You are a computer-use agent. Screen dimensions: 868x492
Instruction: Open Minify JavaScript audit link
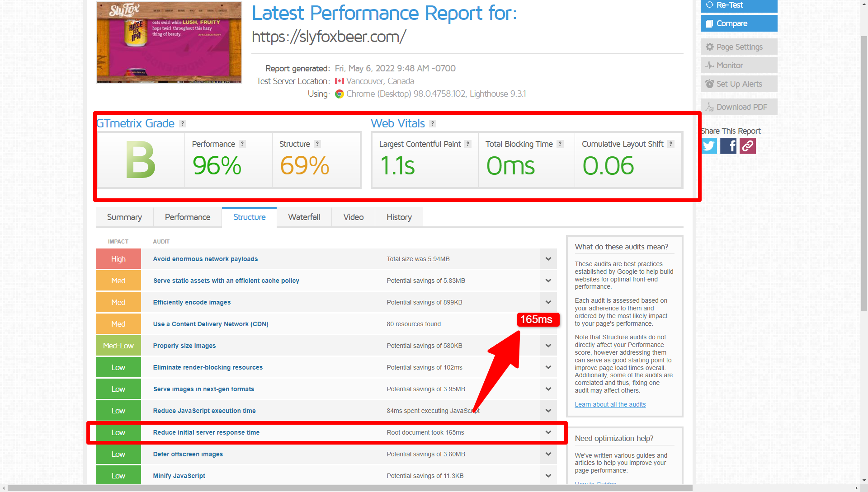pyautogui.click(x=179, y=476)
